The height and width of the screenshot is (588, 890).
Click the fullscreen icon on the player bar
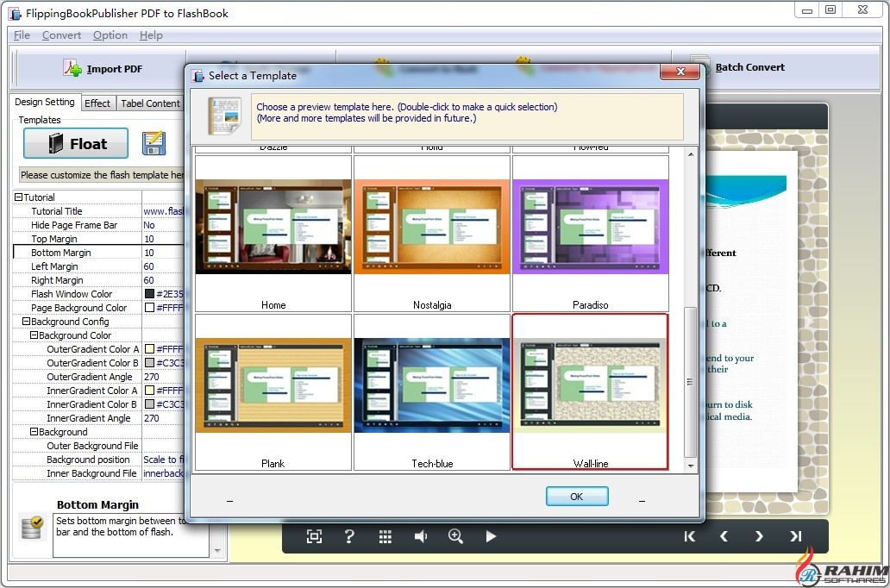click(x=314, y=536)
